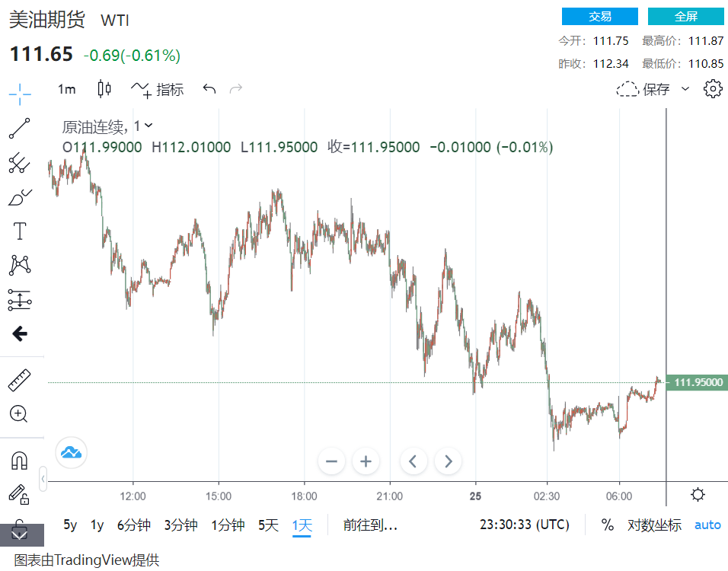Open chart settings gear icon

[x=713, y=89]
